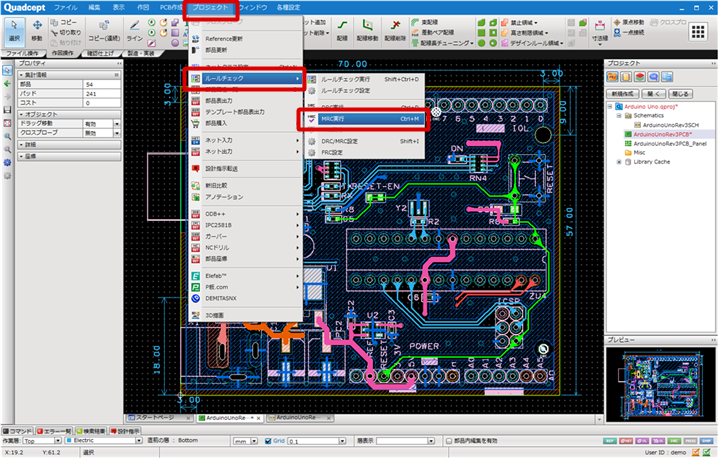Screen dimensions: 718x458
Task: Click the 閉じる button in project panel
Action: click(x=680, y=94)
